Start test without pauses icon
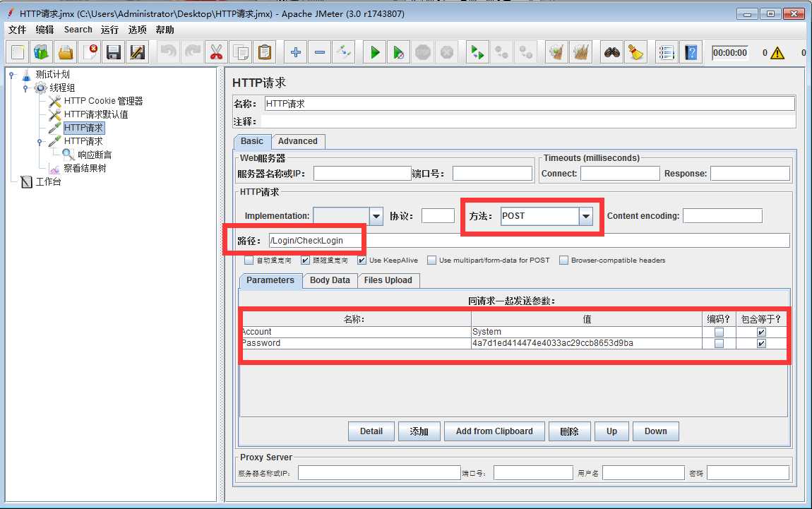The height and width of the screenshot is (509, 812). point(399,52)
